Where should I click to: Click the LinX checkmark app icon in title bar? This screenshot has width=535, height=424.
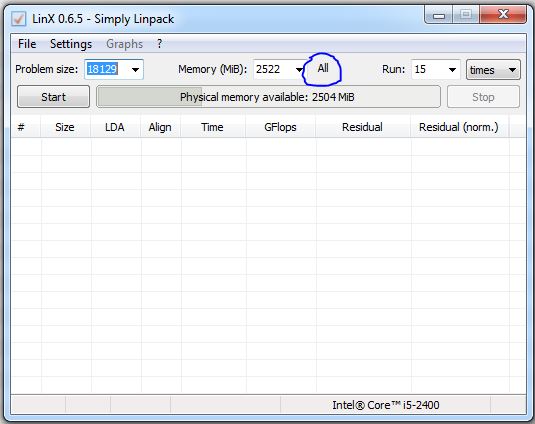pyautogui.click(x=18, y=19)
